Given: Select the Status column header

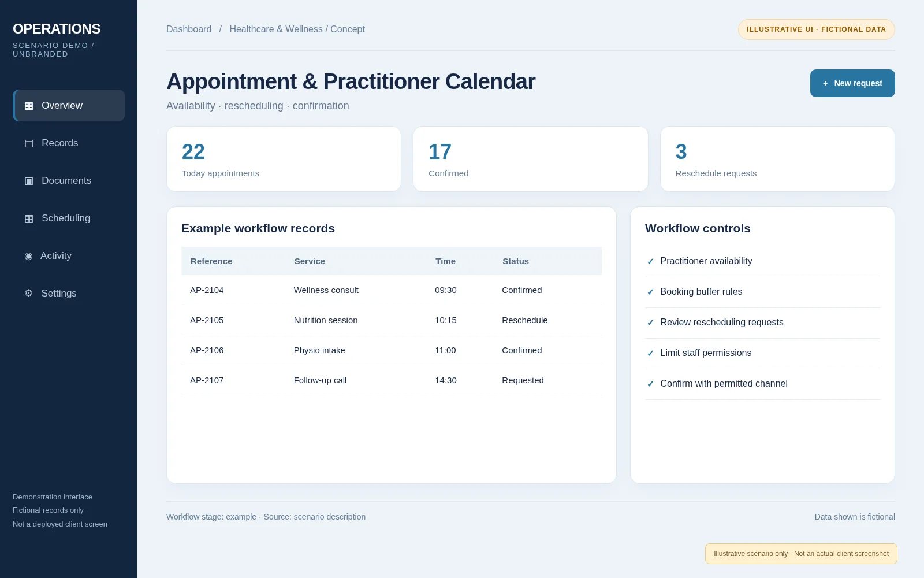Looking at the screenshot, I should [516, 261].
